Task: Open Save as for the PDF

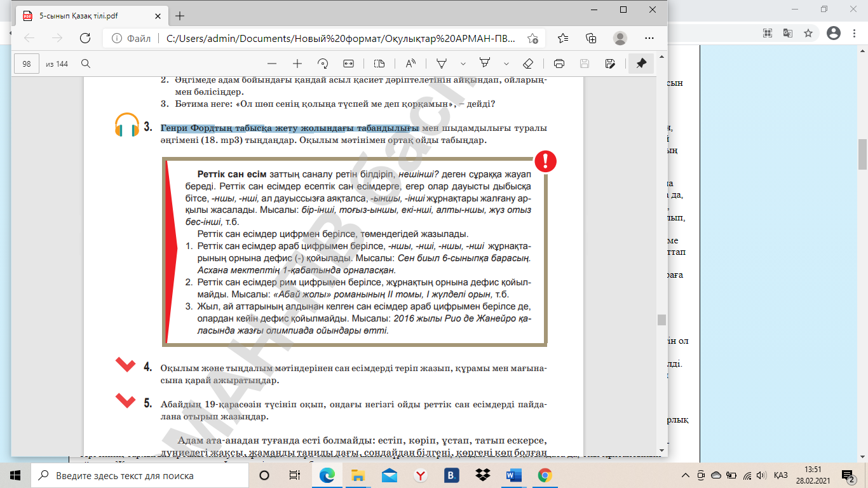Action: click(x=610, y=64)
